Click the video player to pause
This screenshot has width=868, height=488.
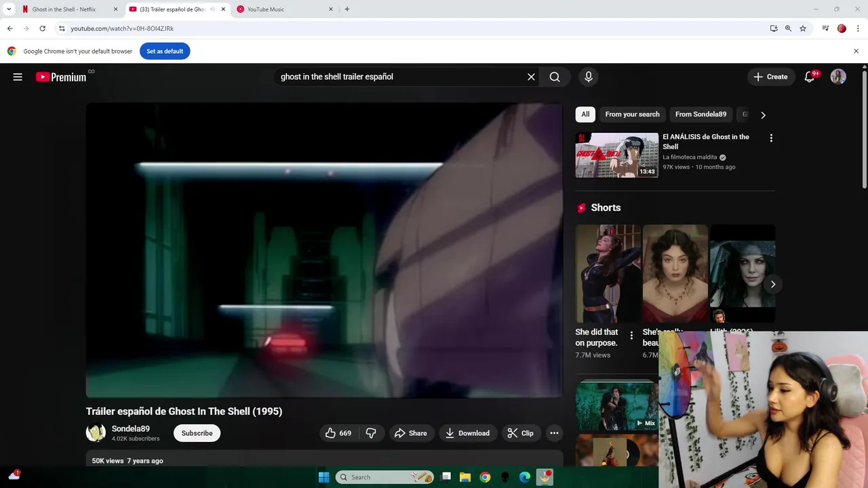coord(324,250)
